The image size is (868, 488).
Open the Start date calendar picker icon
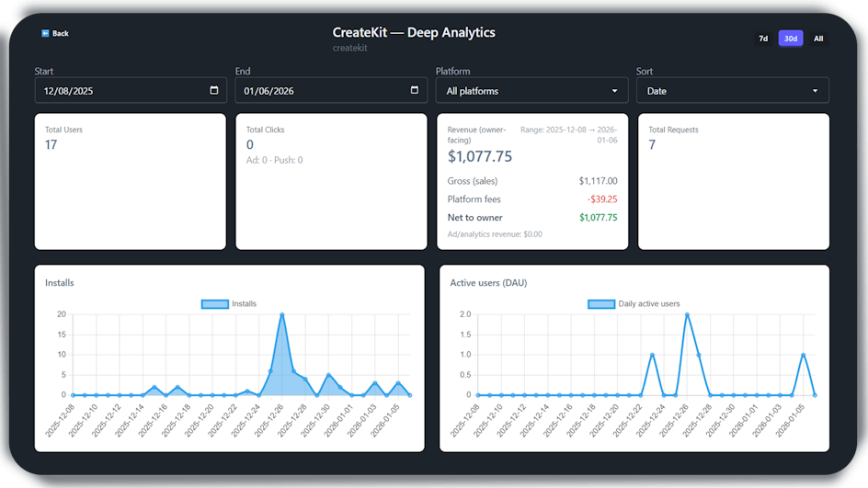(214, 90)
